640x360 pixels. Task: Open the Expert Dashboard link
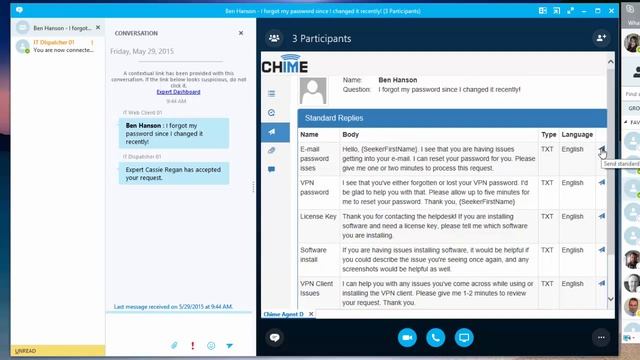(x=178, y=92)
